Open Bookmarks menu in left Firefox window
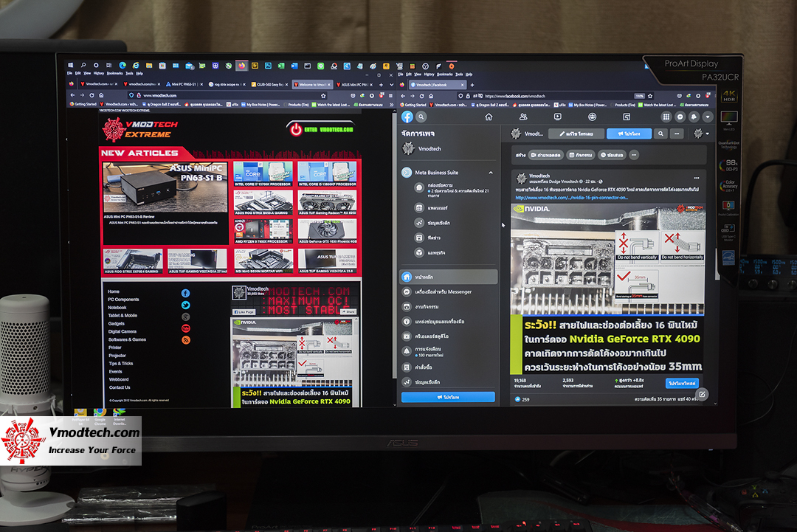797x532 pixels. click(115, 74)
